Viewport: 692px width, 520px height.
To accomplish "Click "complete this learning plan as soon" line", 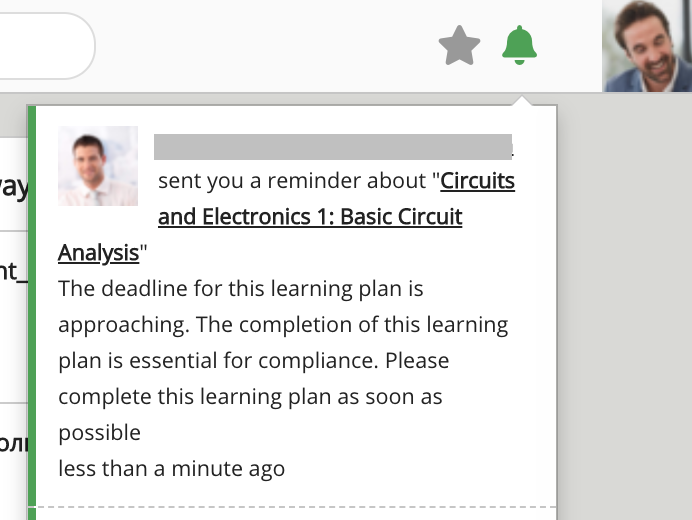I will (250, 396).
